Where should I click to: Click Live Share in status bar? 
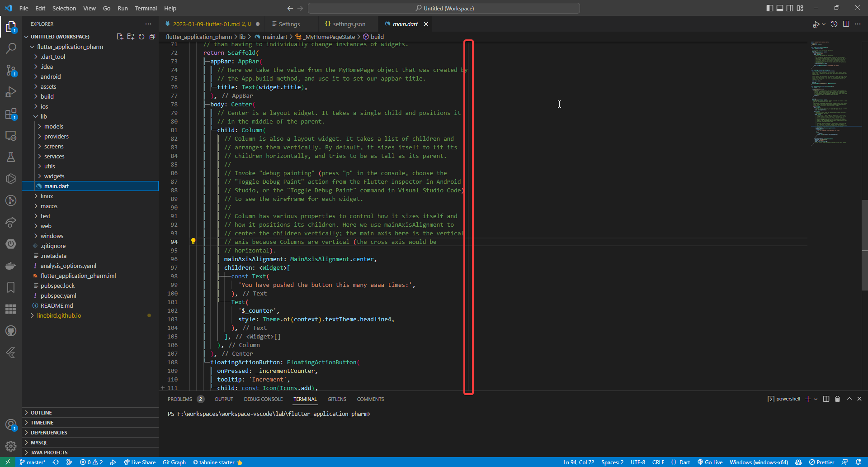[x=139, y=462]
